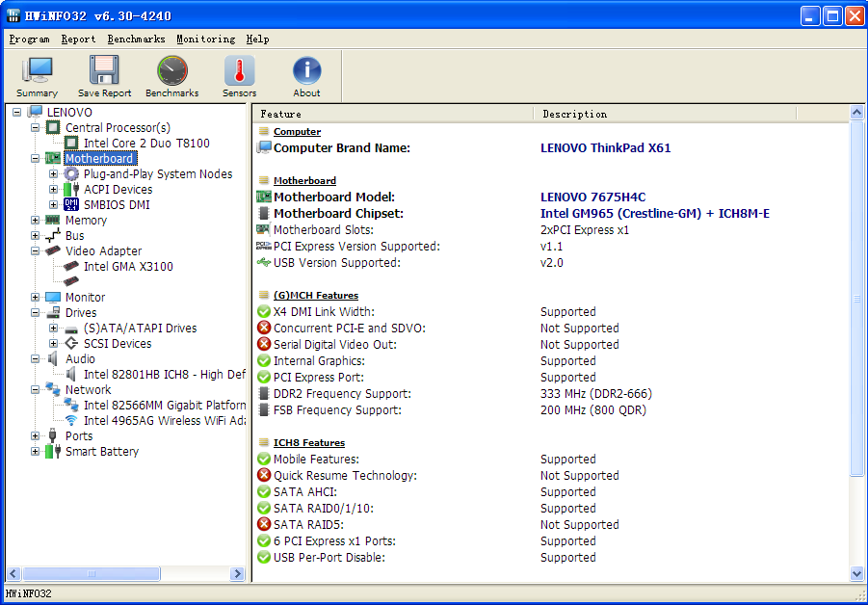Click the Network computers icon

click(x=53, y=389)
